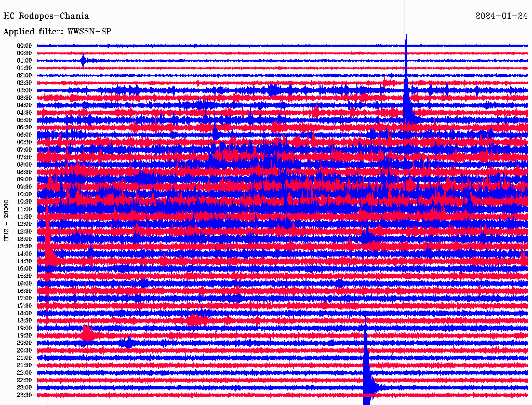Click the small blue event on 01:00 trace
This screenshot has height=405, width=532.
point(84,60)
